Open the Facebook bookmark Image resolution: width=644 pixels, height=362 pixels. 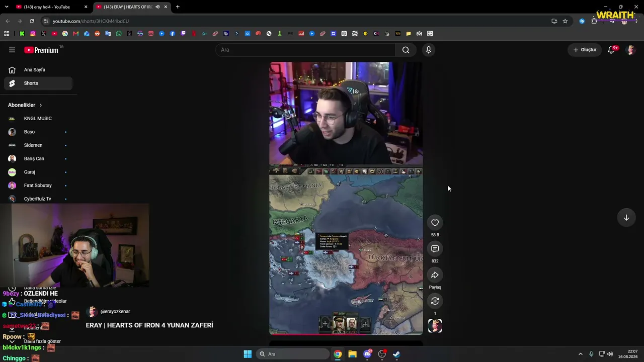(x=173, y=34)
